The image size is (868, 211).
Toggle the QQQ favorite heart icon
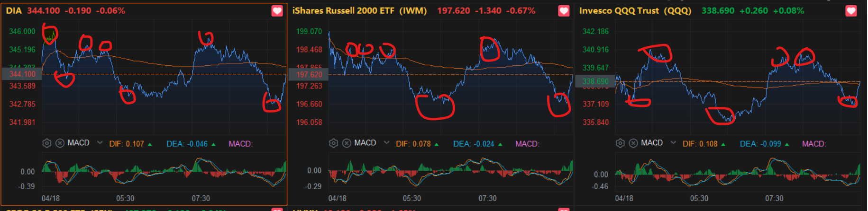tap(851, 10)
